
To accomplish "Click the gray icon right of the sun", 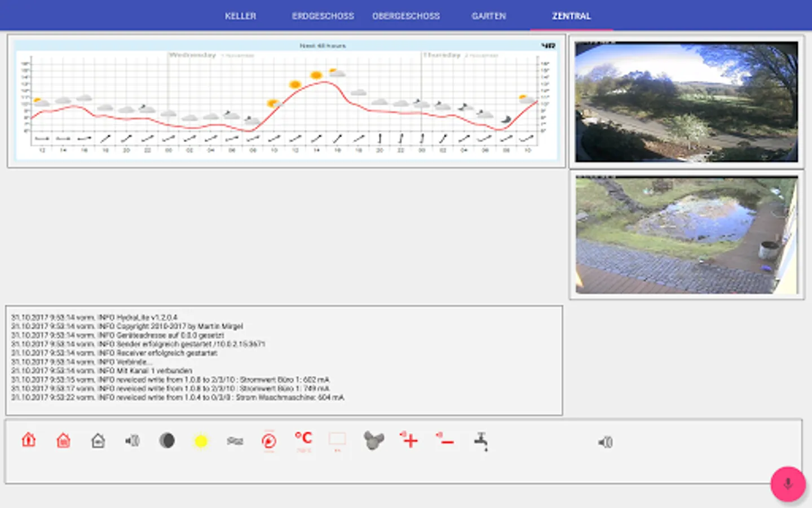I will [235, 441].
